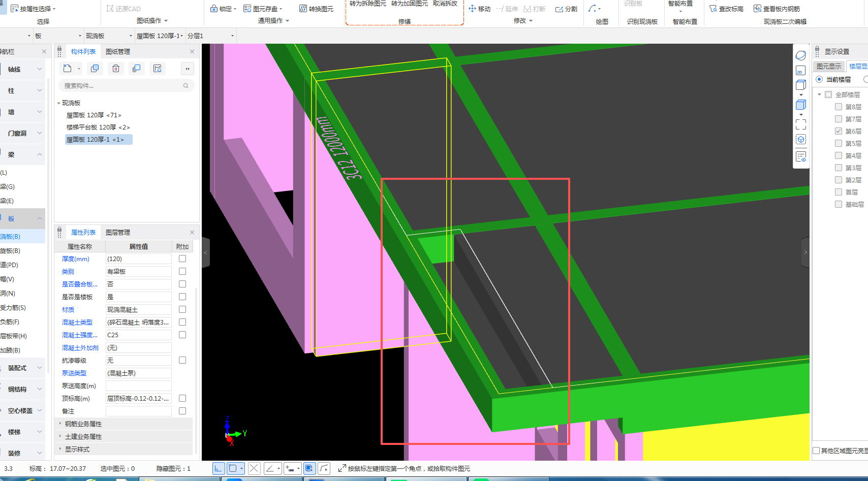Click the 搜索构件 search input field

[127, 86]
